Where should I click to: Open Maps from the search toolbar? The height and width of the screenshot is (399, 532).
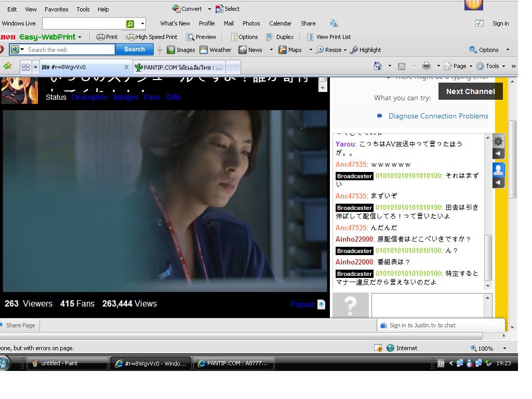pyautogui.click(x=290, y=50)
